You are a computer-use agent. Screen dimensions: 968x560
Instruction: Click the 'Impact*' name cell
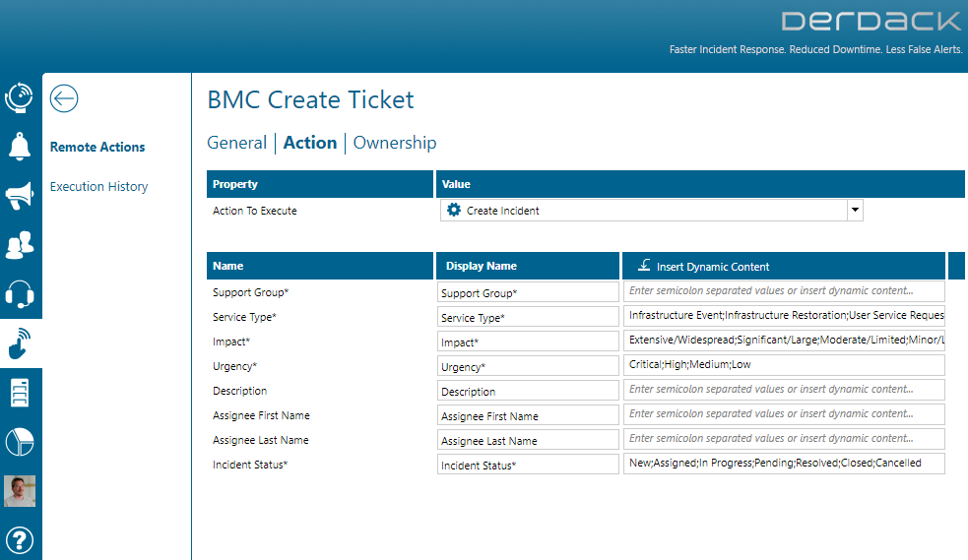(x=231, y=342)
